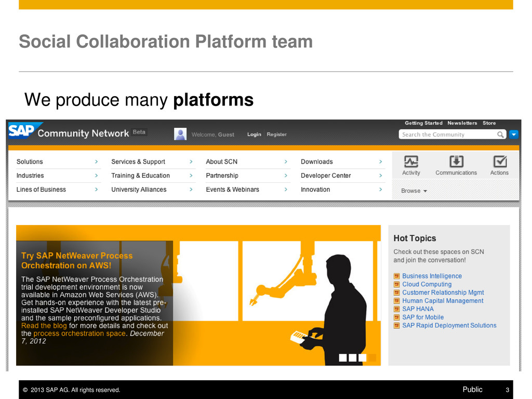
Task: Open SAP Rapid Deployment Solutions topic
Action: 449,325
